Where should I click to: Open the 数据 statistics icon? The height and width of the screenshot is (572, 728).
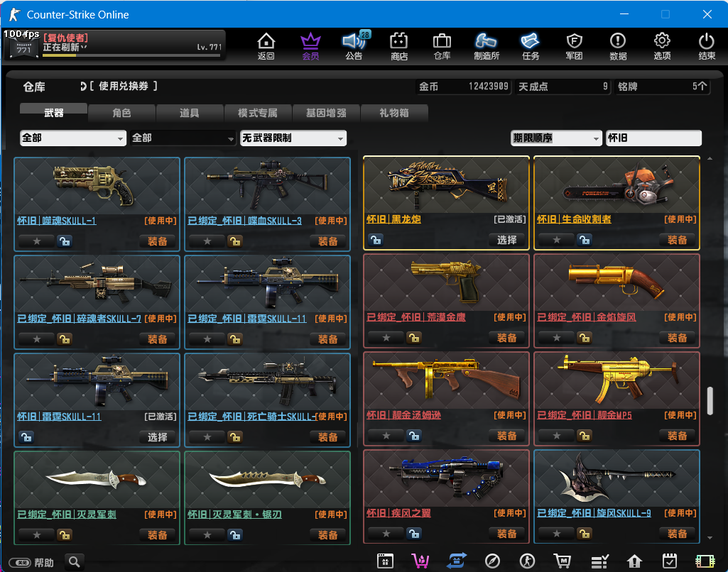pyautogui.click(x=618, y=46)
